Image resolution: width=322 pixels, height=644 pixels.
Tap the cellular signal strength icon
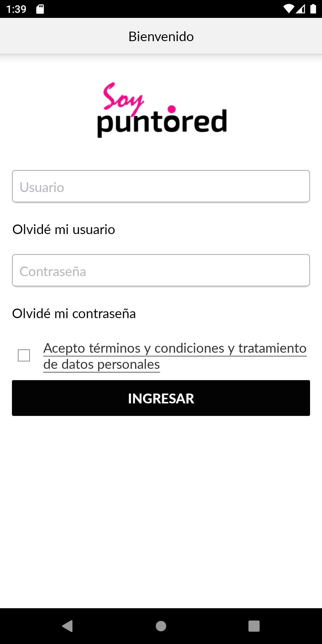pyautogui.click(x=301, y=9)
